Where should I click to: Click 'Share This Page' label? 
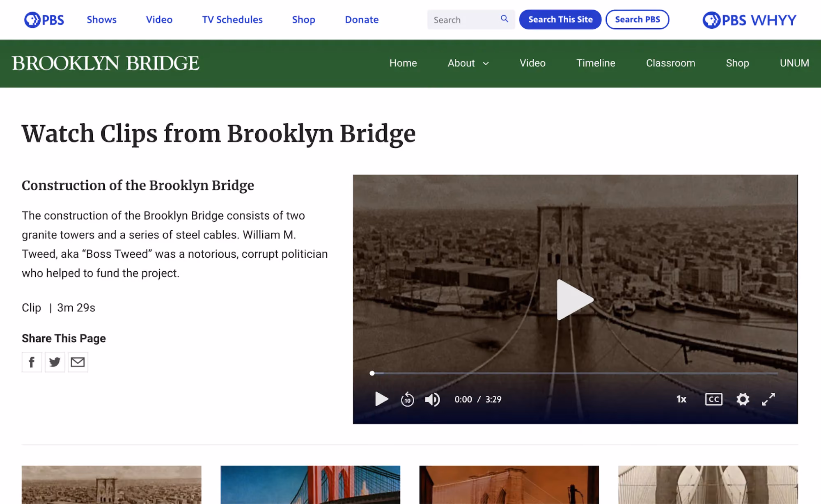[x=64, y=338]
